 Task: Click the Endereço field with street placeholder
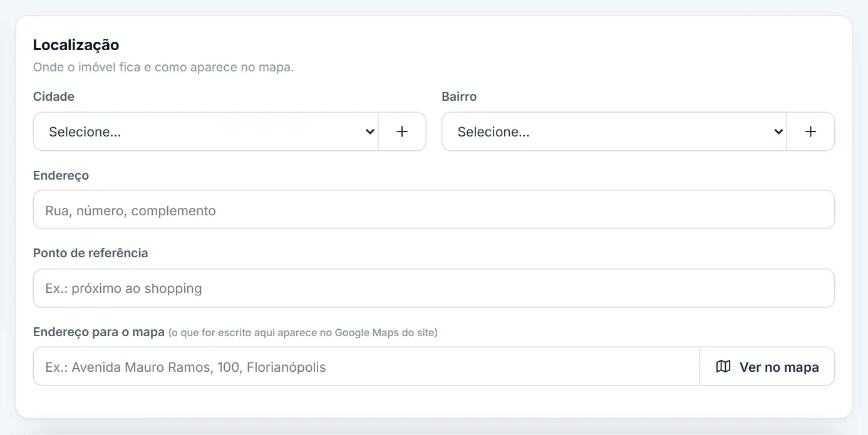434,210
